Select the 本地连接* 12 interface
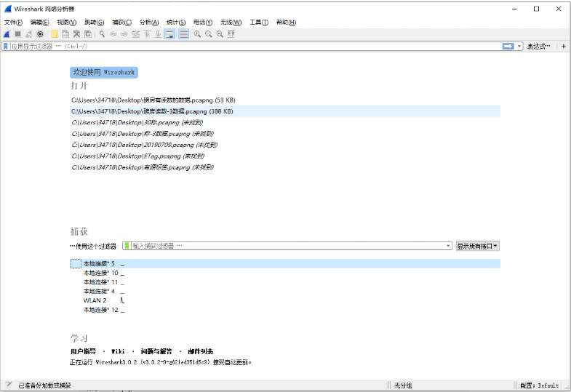The image size is (571, 392). [x=285, y=310]
